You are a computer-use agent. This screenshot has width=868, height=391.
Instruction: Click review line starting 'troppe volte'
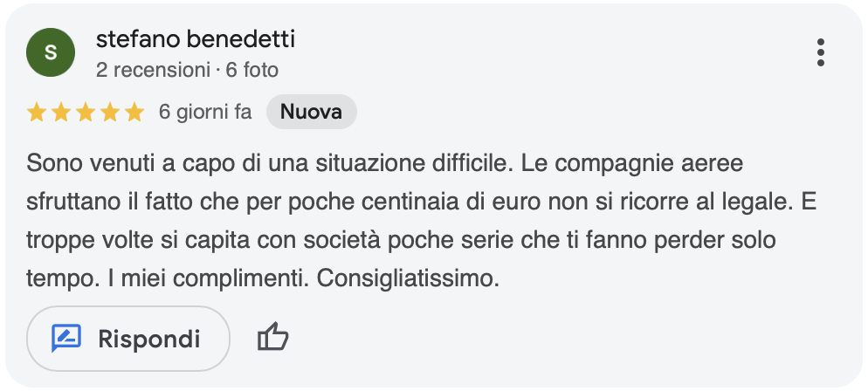401,241
